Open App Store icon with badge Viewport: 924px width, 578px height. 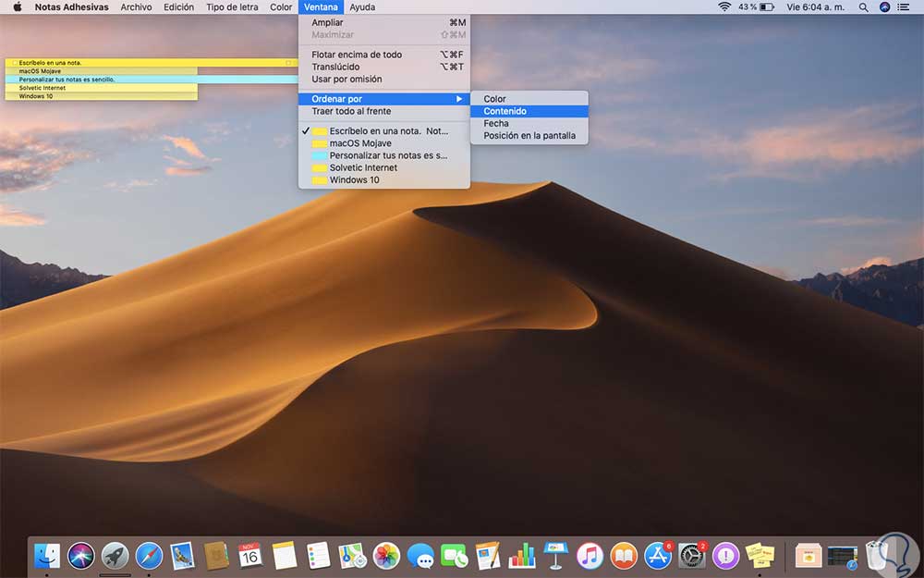(x=658, y=556)
